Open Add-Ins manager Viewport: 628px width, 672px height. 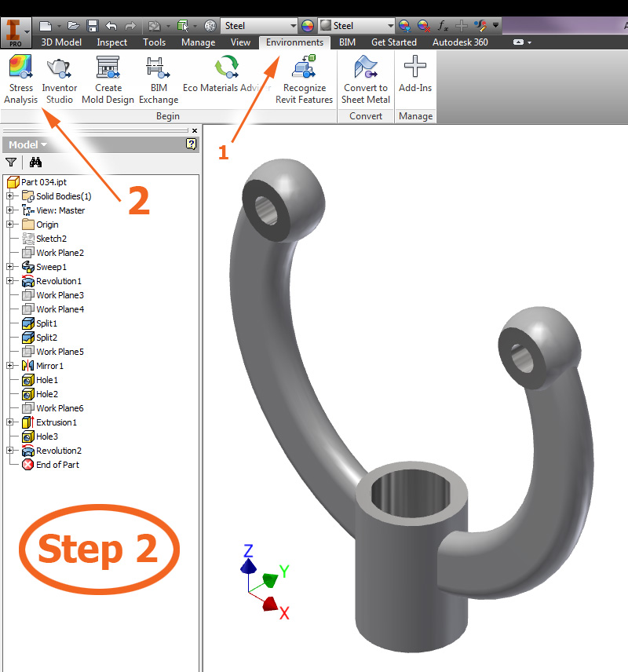click(415, 74)
